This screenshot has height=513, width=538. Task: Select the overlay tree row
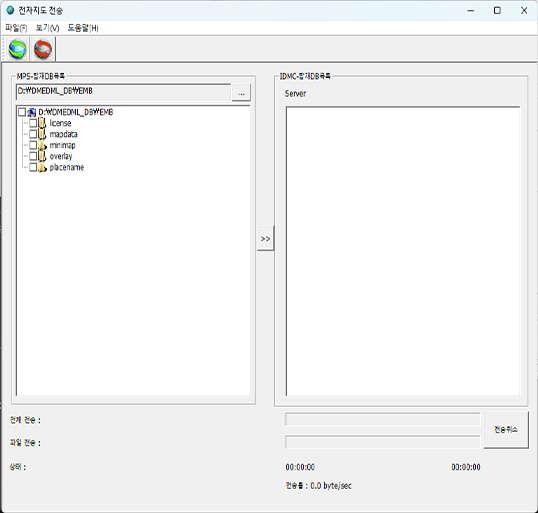coord(61,156)
